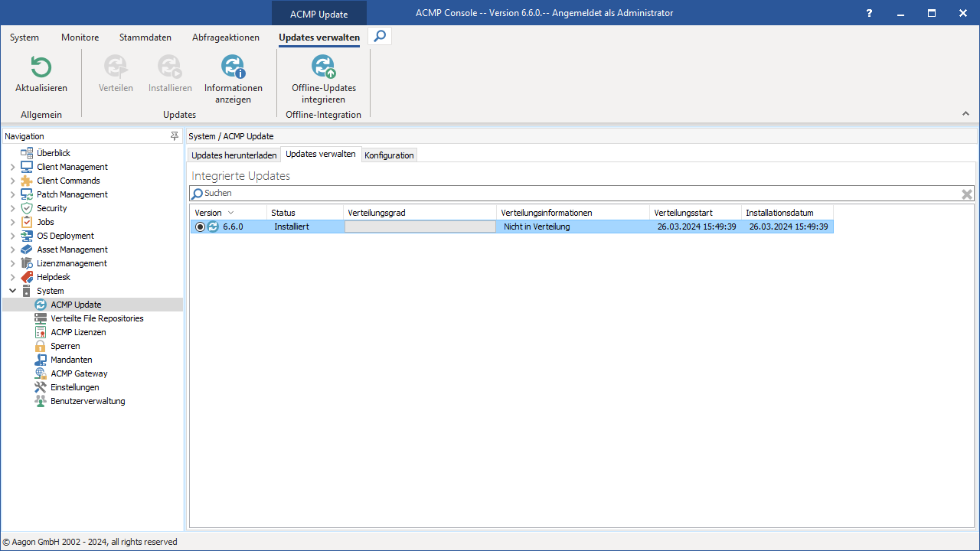Expand the Patch Management node
This screenshot has width=980, height=551.
click(x=12, y=194)
